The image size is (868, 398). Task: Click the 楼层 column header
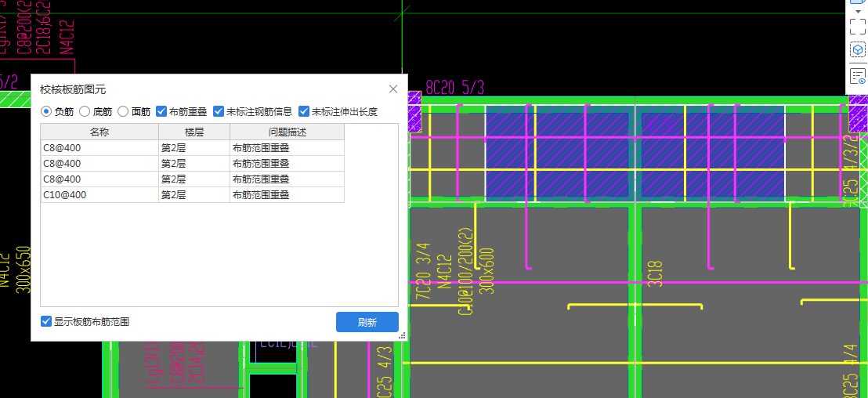(x=194, y=132)
